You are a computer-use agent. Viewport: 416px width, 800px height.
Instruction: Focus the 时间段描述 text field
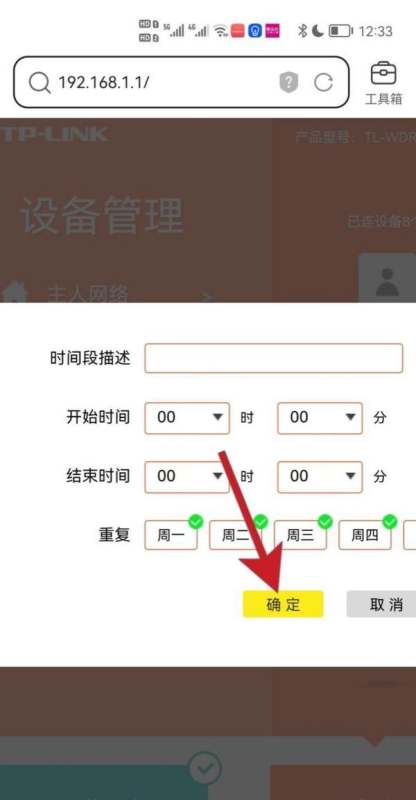(x=274, y=358)
